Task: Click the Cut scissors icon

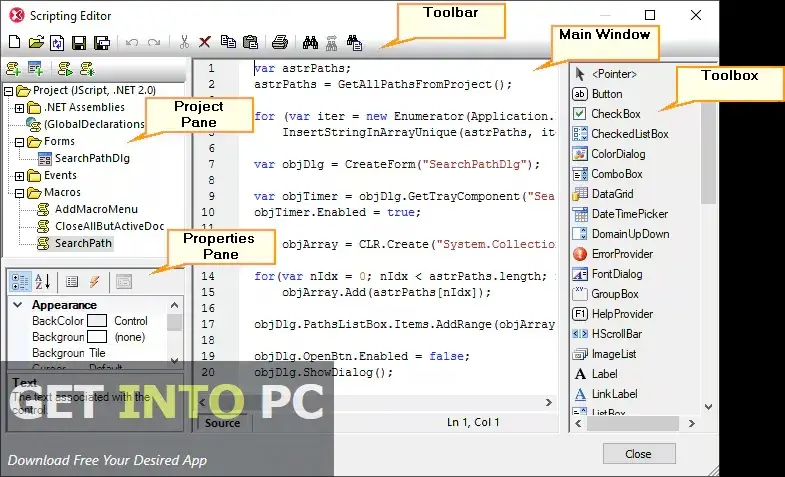Action: 184,43
